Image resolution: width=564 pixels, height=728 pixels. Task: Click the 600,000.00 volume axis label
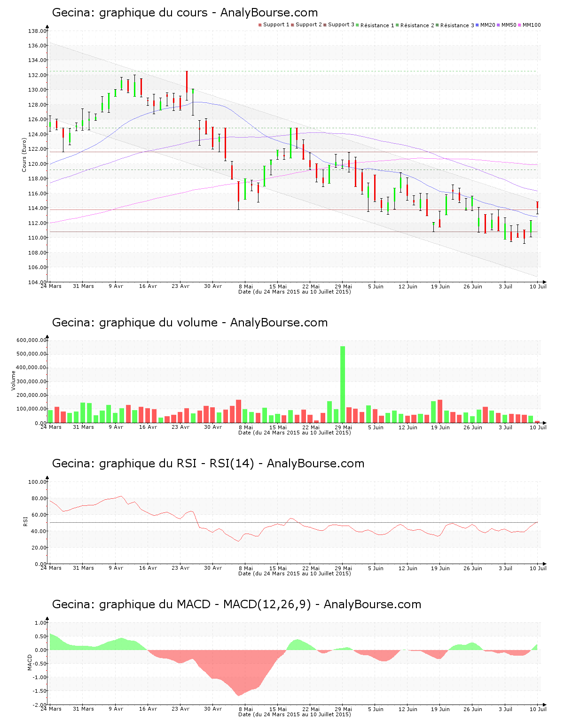click(x=31, y=340)
